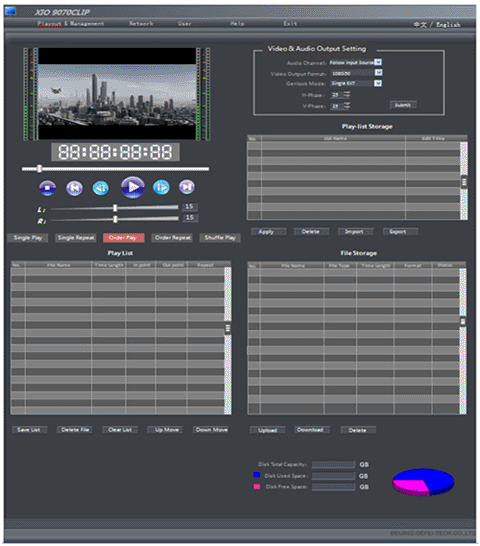Click the Stop playback button
The height and width of the screenshot is (546, 480).
[x=47, y=188]
